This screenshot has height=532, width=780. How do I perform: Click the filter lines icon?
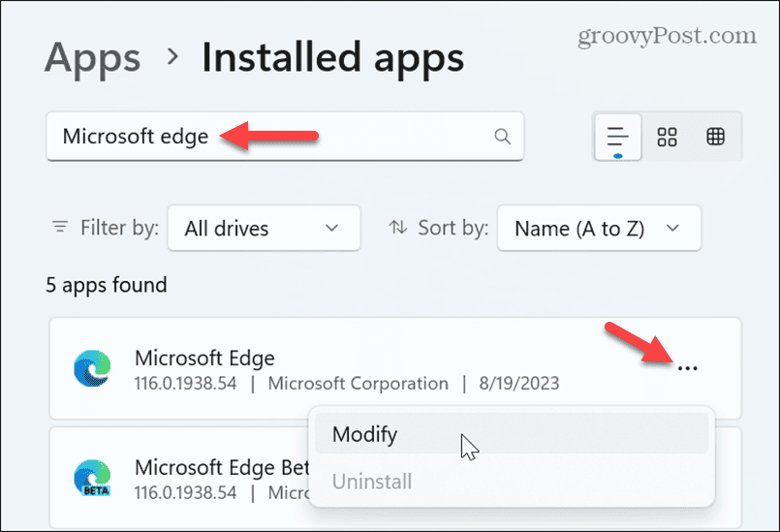(60, 228)
